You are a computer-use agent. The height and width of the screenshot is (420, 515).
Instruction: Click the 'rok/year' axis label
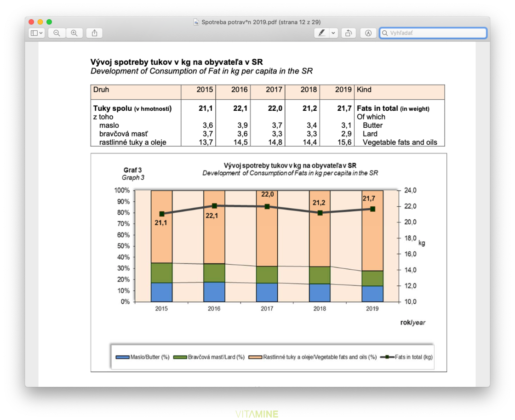[x=412, y=323]
